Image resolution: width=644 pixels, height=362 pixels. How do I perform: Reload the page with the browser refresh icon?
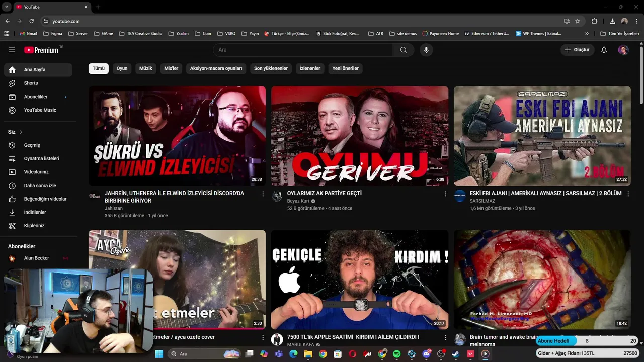point(31,21)
